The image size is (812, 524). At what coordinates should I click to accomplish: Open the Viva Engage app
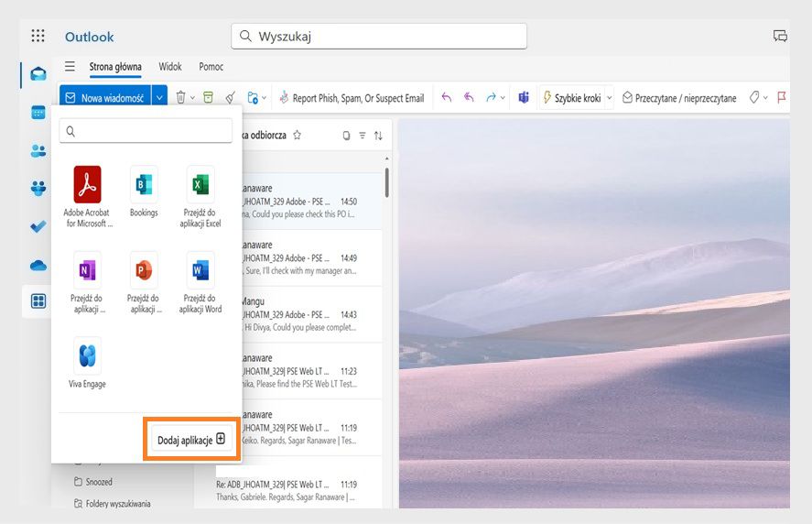(87, 363)
